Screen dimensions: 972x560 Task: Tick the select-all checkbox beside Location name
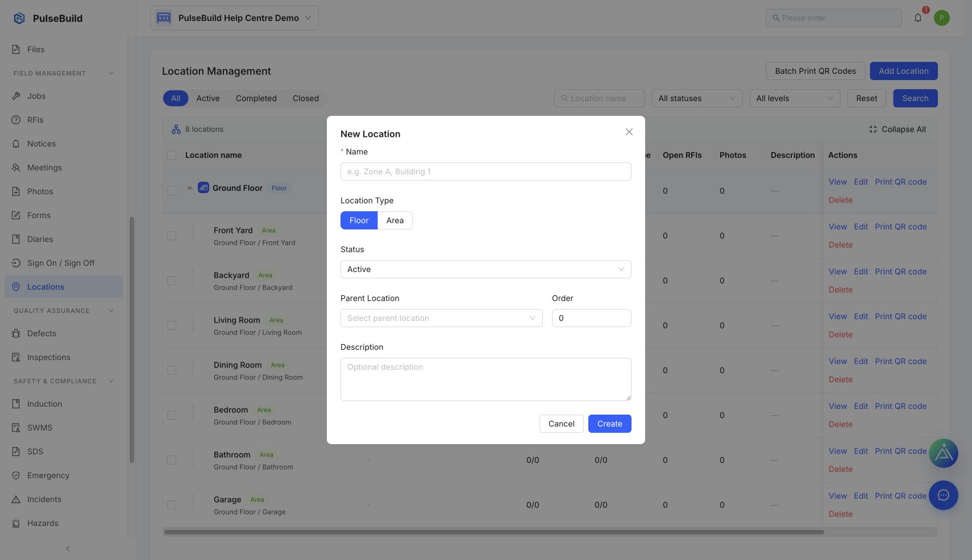click(172, 155)
